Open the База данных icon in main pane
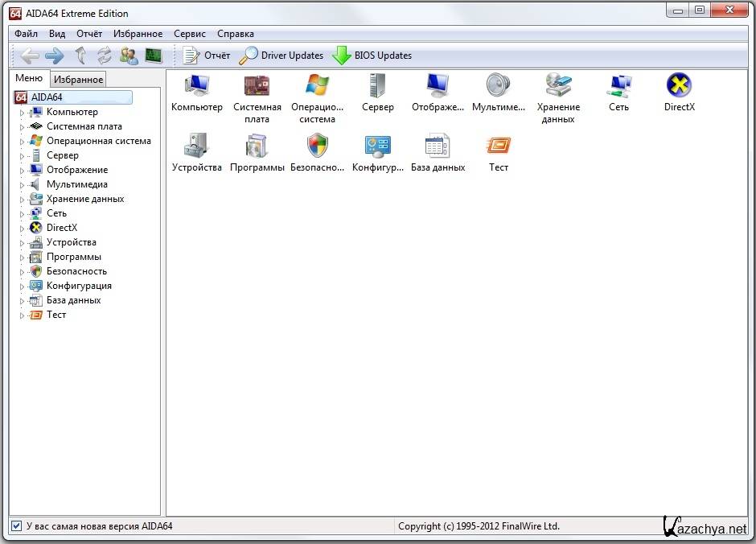Image resolution: width=756 pixels, height=544 pixels. 438,146
